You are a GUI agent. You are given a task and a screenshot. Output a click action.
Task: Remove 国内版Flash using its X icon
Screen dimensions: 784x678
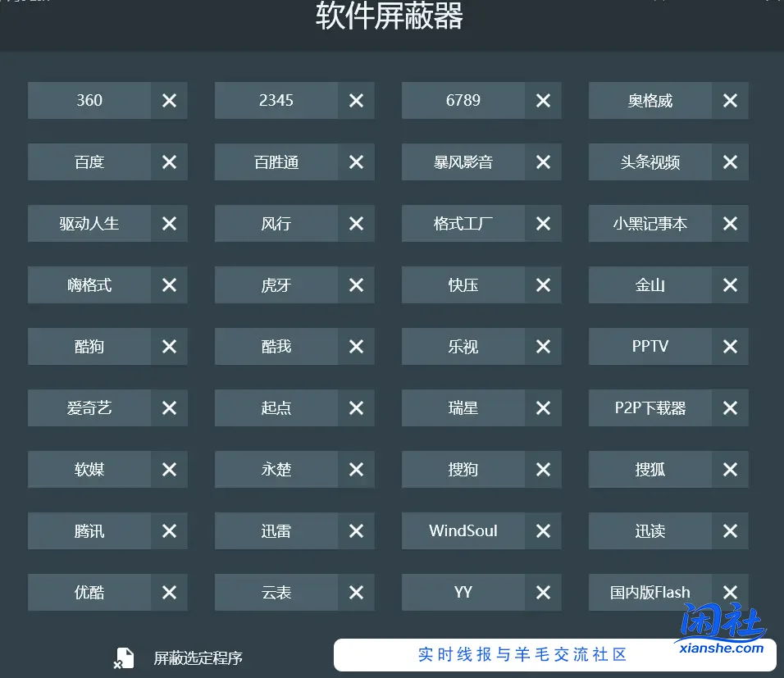pyautogui.click(x=730, y=592)
